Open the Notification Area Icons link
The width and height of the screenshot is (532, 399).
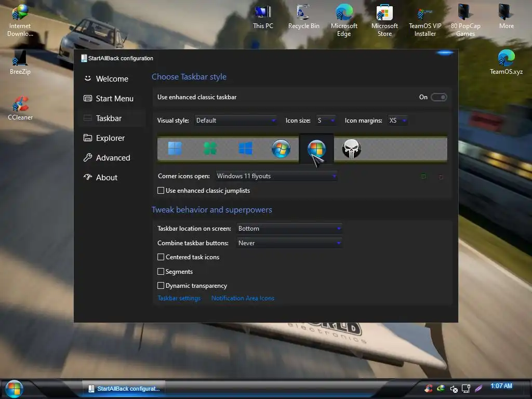tap(243, 298)
